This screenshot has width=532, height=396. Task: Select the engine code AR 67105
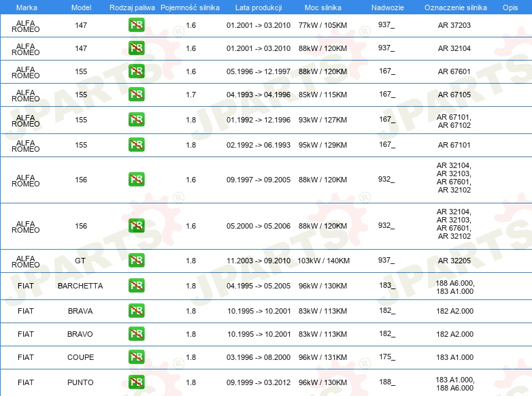454,95
